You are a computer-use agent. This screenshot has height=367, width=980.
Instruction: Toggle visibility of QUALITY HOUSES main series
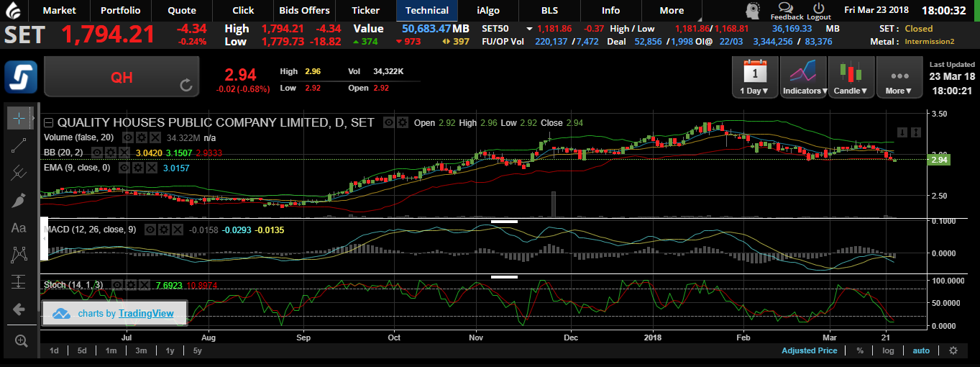[389, 122]
